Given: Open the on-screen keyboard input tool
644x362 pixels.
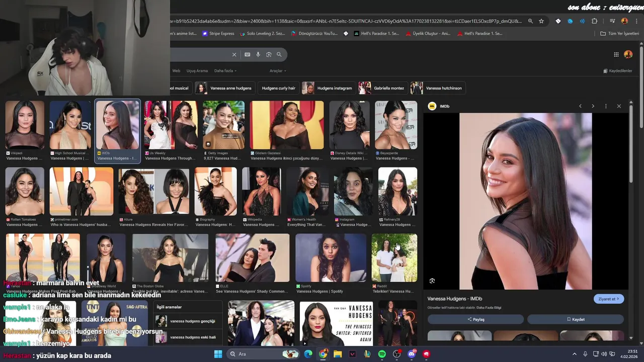Looking at the screenshot, I should click(x=247, y=54).
